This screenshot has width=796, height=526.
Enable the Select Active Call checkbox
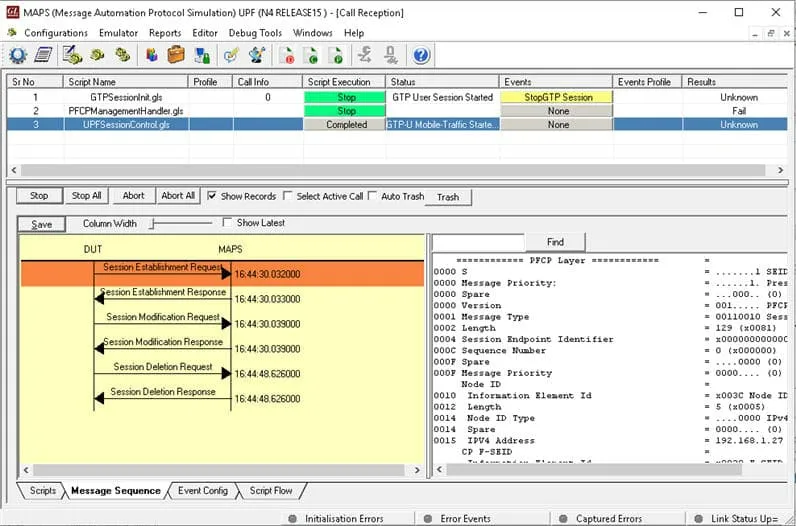coord(287,195)
